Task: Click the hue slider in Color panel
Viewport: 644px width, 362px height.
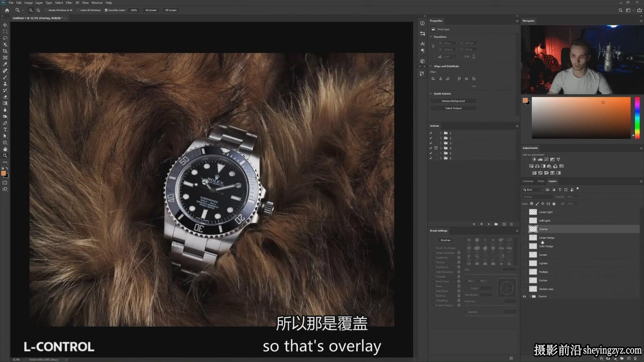Action: click(x=637, y=117)
